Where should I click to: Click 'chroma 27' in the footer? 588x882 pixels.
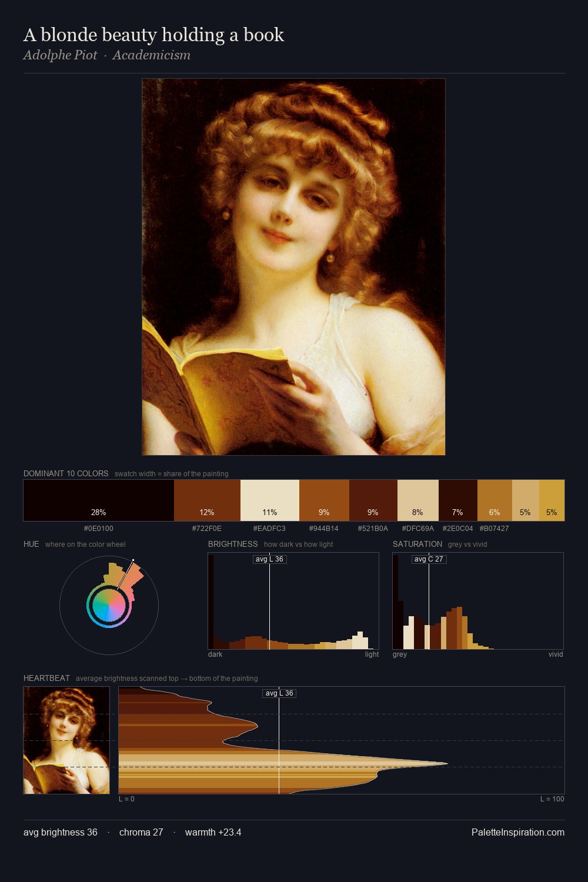(x=141, y=832)
